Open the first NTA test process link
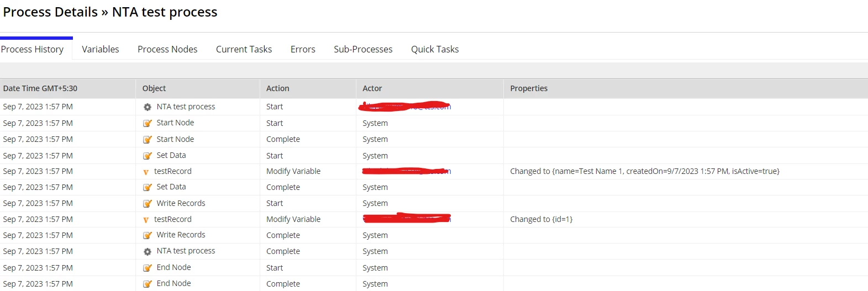Viewport: 868px width, 291px height. coord(186,107)
